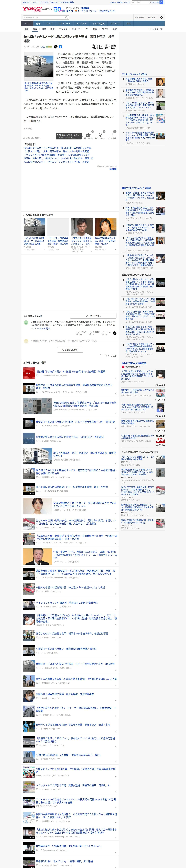
Task: Click the keyword search input field
Action: click(x=43, y=18)
